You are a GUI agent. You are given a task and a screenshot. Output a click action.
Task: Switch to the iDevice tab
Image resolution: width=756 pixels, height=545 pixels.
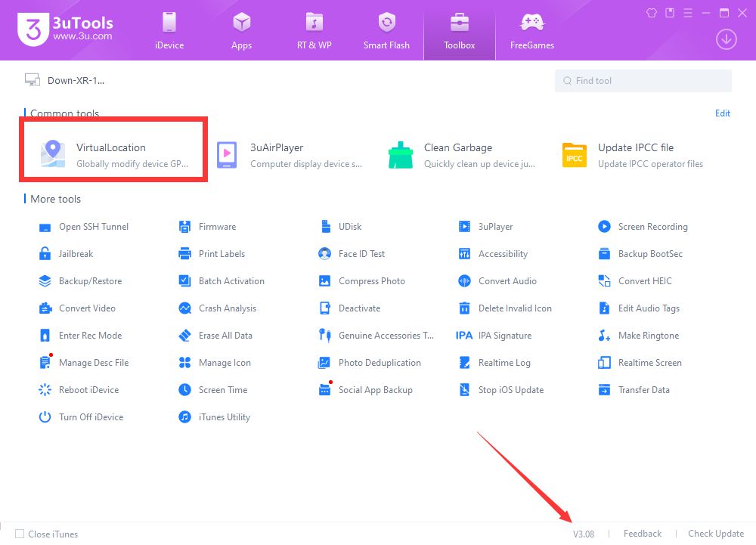[x=169, y=31]
